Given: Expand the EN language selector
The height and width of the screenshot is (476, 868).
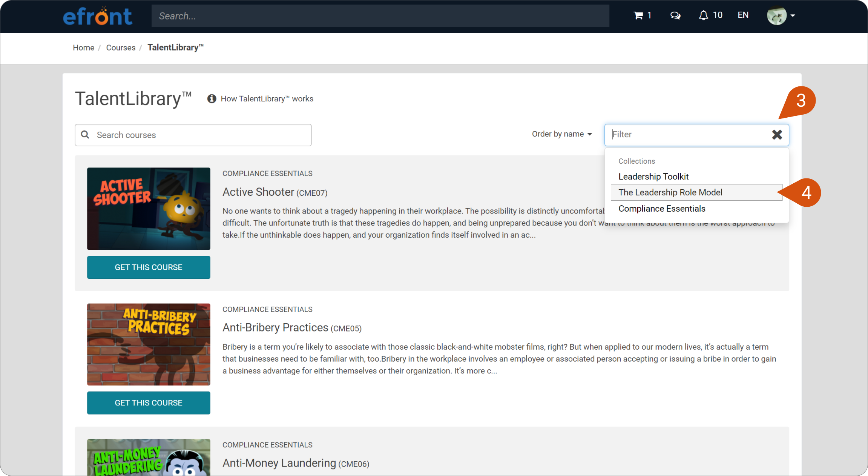Looking at the screenshot, I should pyautogui.click(x=742, y=15).
